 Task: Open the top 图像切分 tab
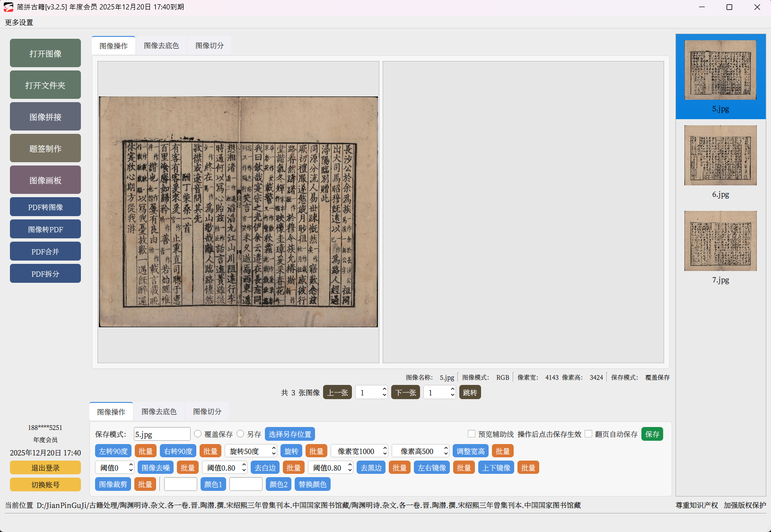coord(210,46)
